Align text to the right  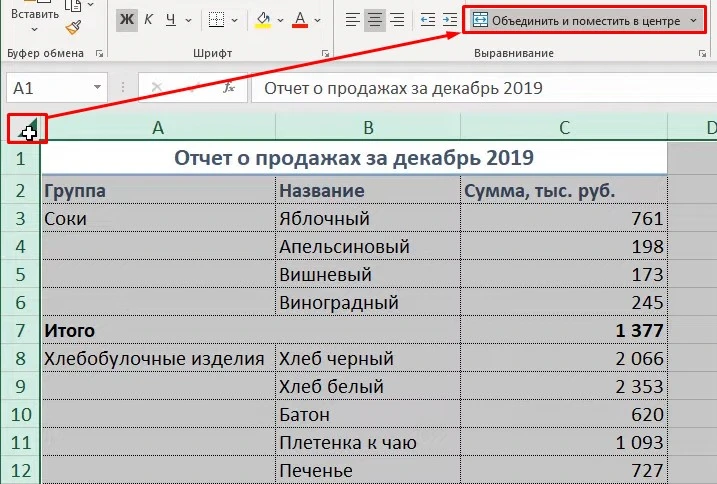point(397,20)
